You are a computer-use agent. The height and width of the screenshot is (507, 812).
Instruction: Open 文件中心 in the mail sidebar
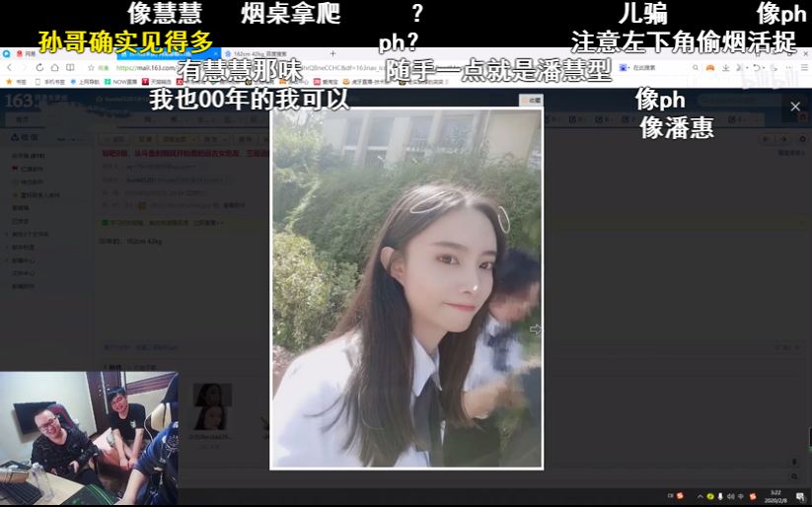pos(24,273)
